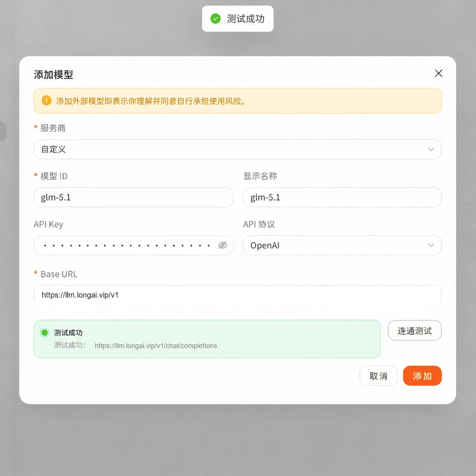Cancel with the 取消 button

coord(378,376)
